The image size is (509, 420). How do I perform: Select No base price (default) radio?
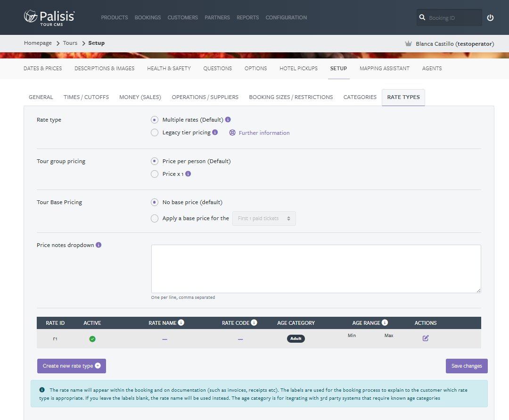coord(155,202)
